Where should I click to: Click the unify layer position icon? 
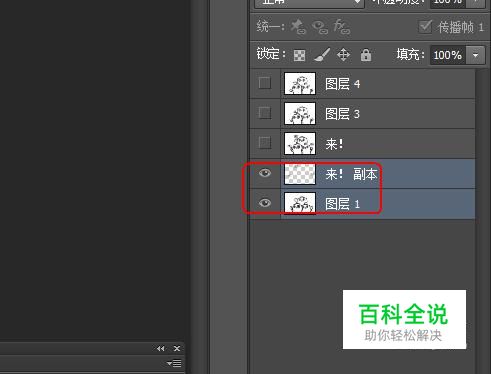[x=298, y=27]
